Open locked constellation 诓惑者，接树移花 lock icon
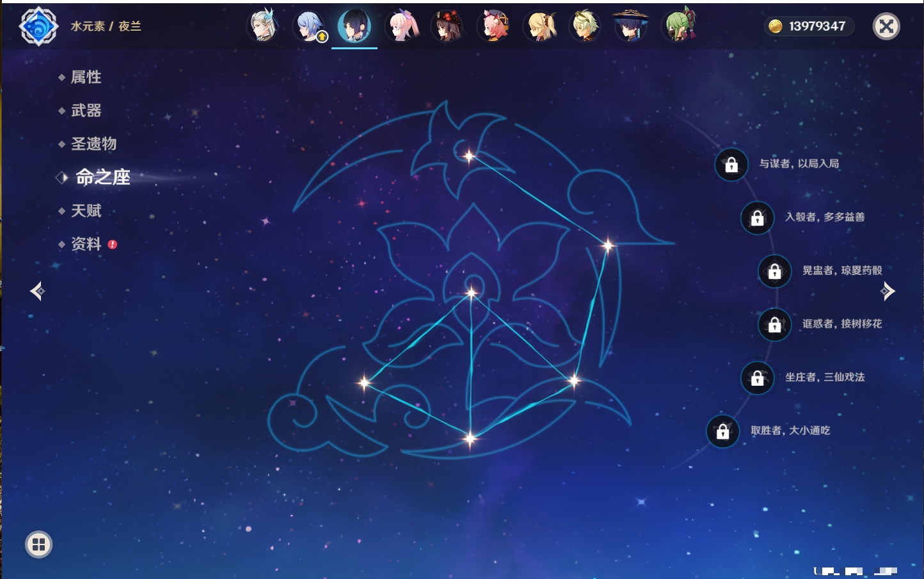 [x=775, y=324]
